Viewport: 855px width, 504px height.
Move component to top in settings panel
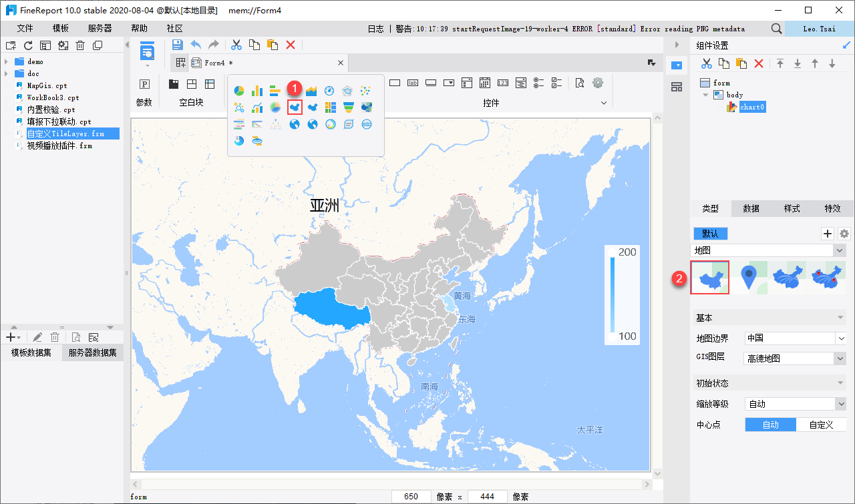[780, 63]
